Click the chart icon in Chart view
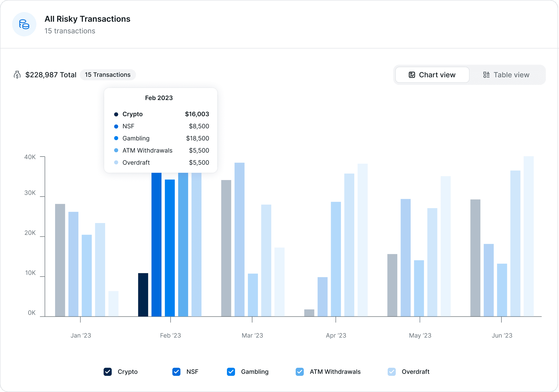The image size is (559, 392). point(412,75)
